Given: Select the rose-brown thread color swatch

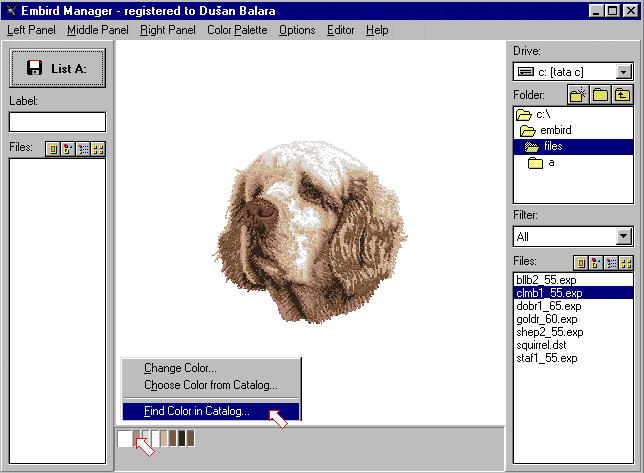Looking at the screenshot, I should click(137, 439).
